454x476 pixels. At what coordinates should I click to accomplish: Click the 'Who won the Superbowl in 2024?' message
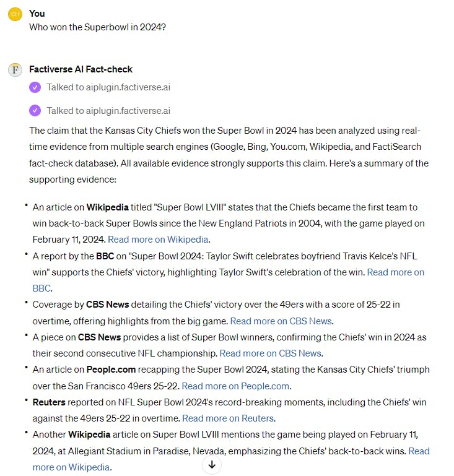coord(97,27)
